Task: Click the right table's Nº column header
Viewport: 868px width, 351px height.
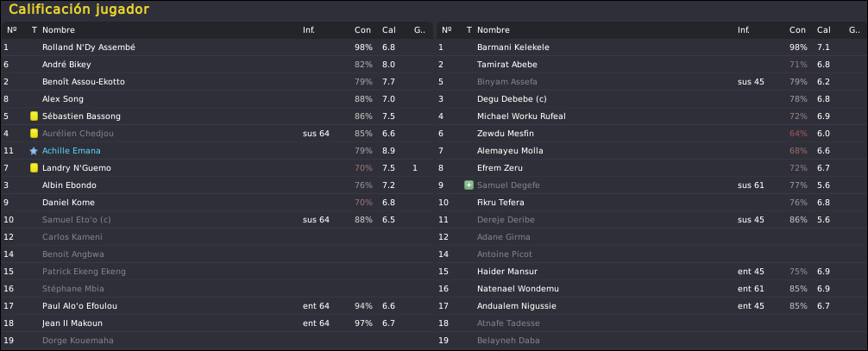Action: click(x=447, y=30)
